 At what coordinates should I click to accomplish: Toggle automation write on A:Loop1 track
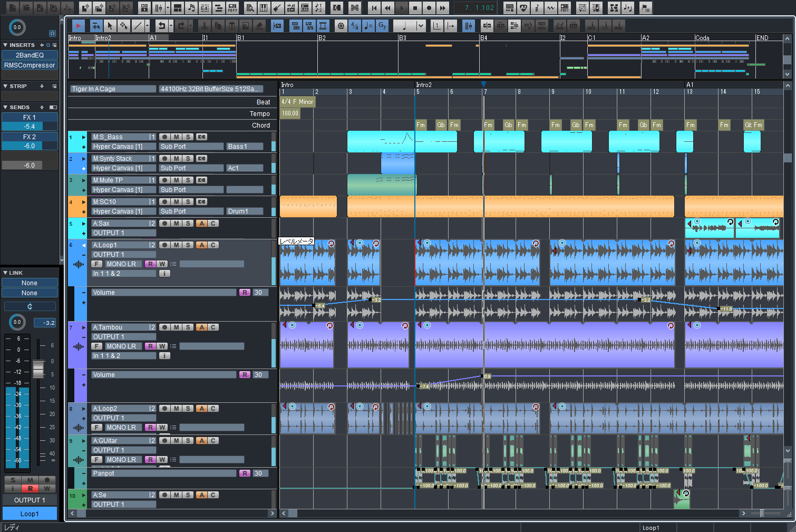pyautogui.click(x=162, y=264)
